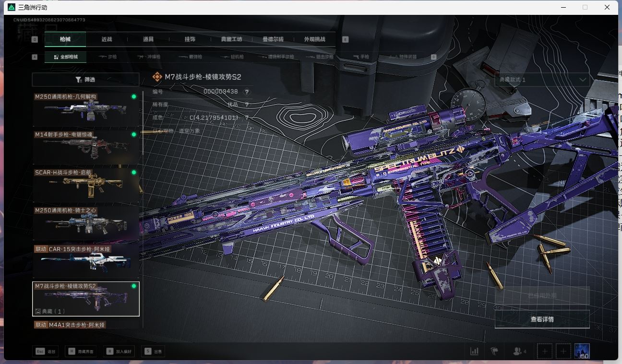Screen dimensions: 622x364
Task: Click the 步枪 rifle category icon
Action: point(108,57)
